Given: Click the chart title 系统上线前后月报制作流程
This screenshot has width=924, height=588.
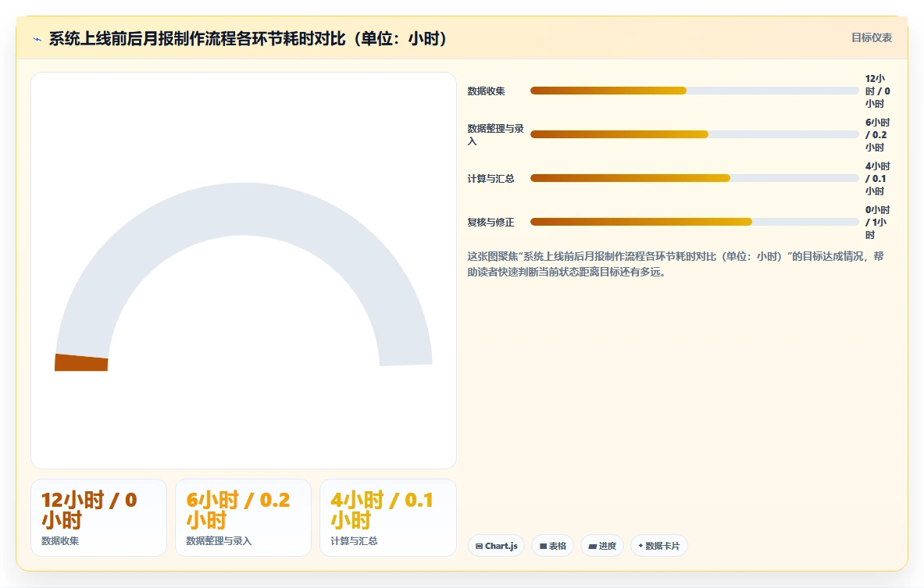Looking at the screenshot, I should click(x=248, y=38).
